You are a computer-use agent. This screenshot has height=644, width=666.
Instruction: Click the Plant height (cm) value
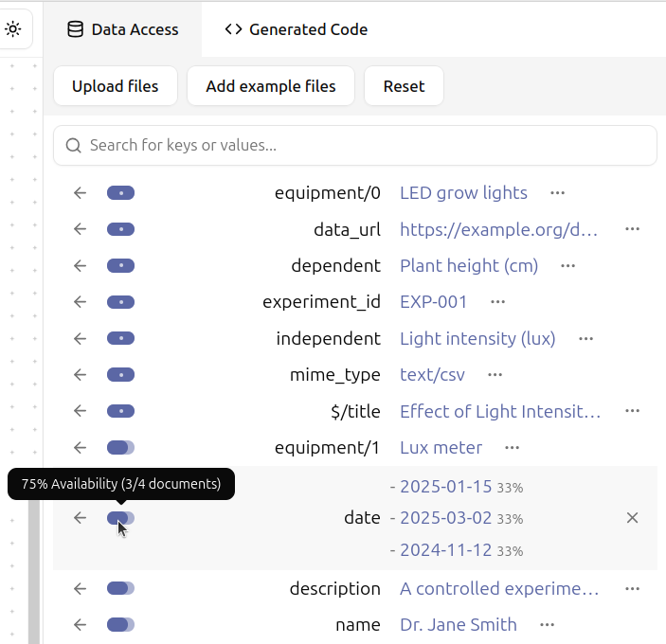469,266
